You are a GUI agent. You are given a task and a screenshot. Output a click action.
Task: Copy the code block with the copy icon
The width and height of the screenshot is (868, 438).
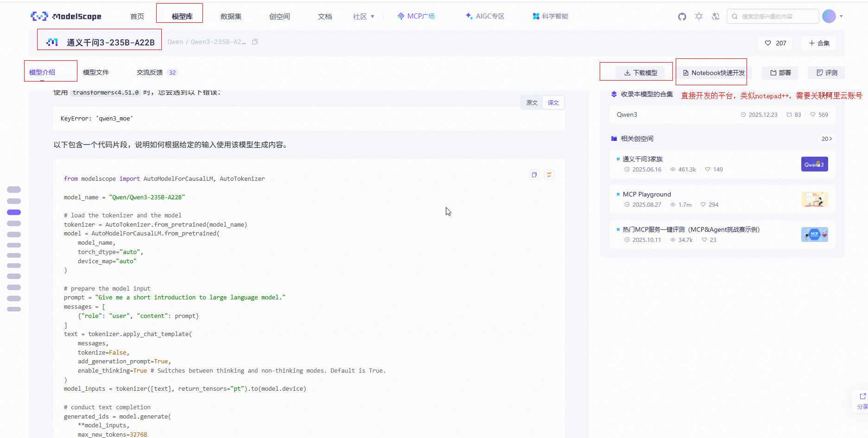534,175
